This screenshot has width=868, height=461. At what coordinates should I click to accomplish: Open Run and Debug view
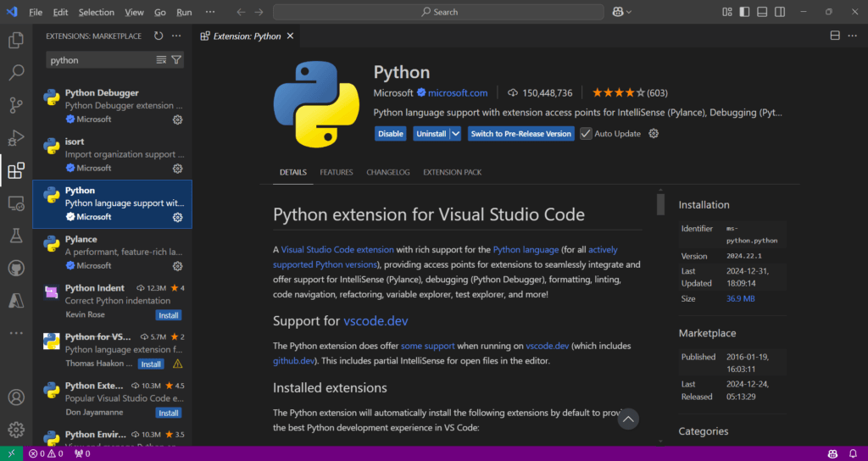16,137
